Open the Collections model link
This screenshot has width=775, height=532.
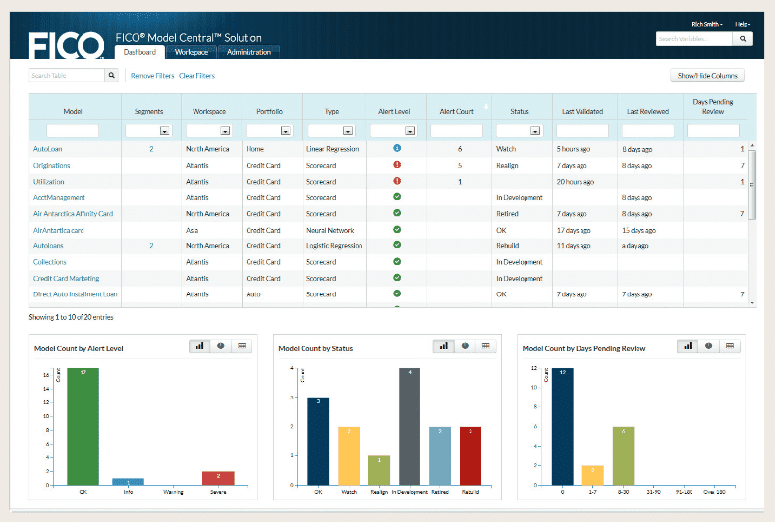(49, 262)
